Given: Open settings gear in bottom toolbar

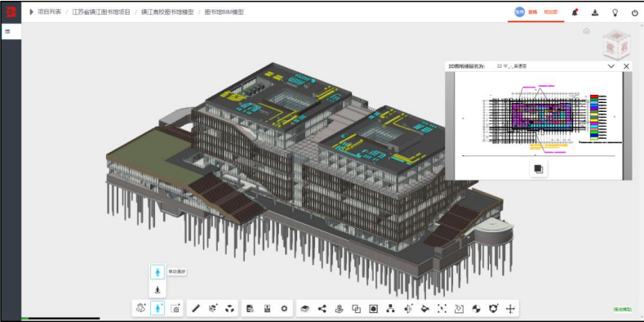Looking at the screenshot, I should (284, 308).
